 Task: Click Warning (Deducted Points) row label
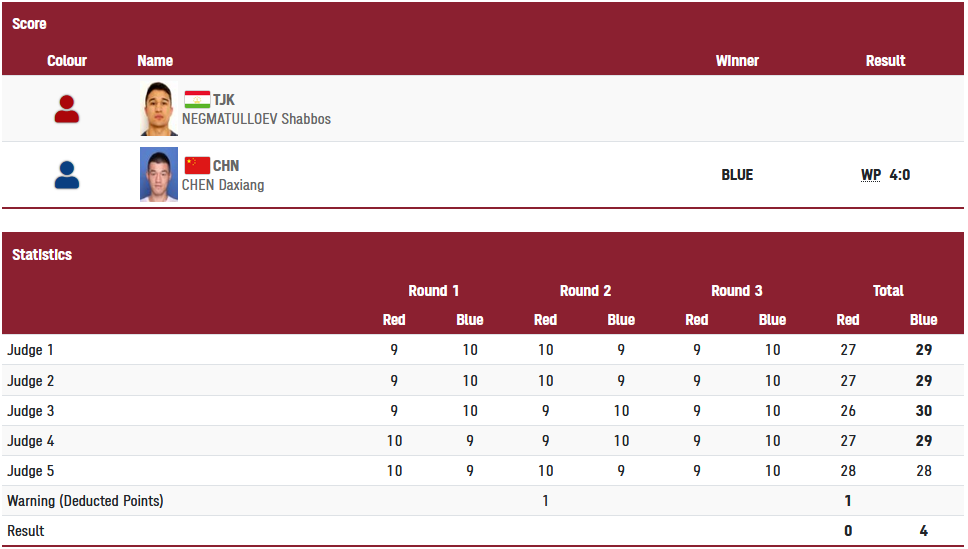click(85, 501)
